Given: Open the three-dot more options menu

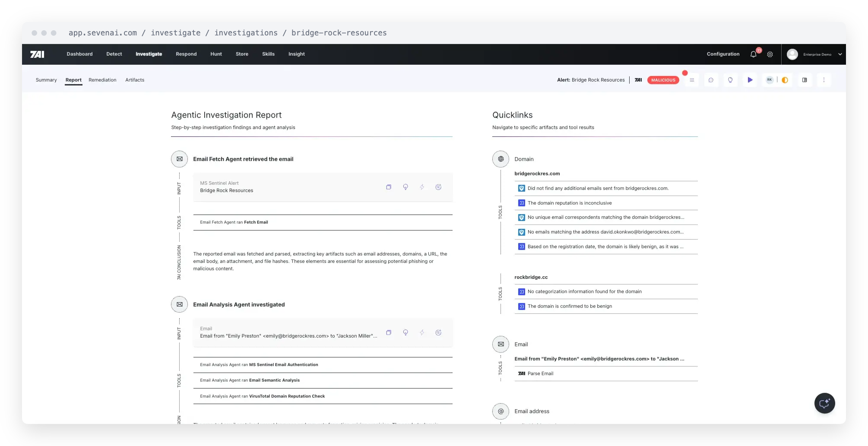Looking at the screenshot, I should click(824, 80).
